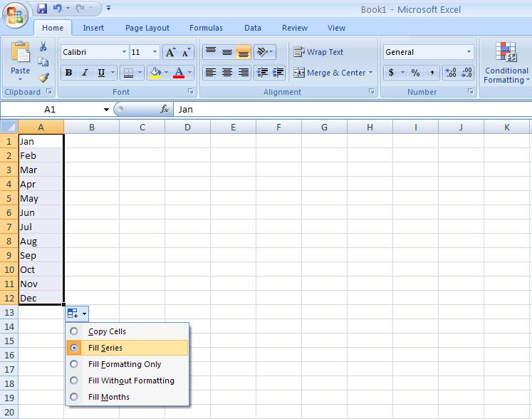
Task: Apply Italic formatting from the ribbon
Action: click(x=85, y=73)
